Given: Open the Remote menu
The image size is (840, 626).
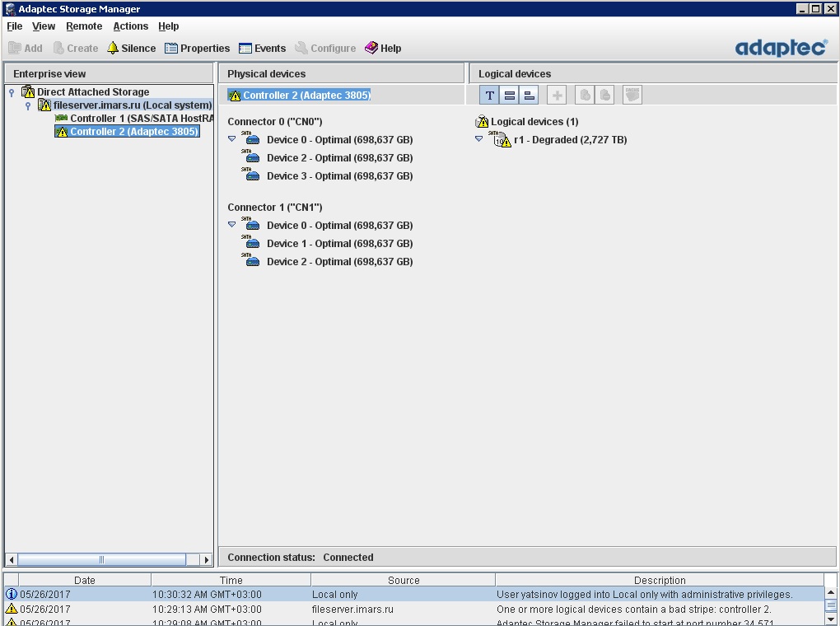Looking at the screenshot, I should pyautogui.click(x=84, y=26).
